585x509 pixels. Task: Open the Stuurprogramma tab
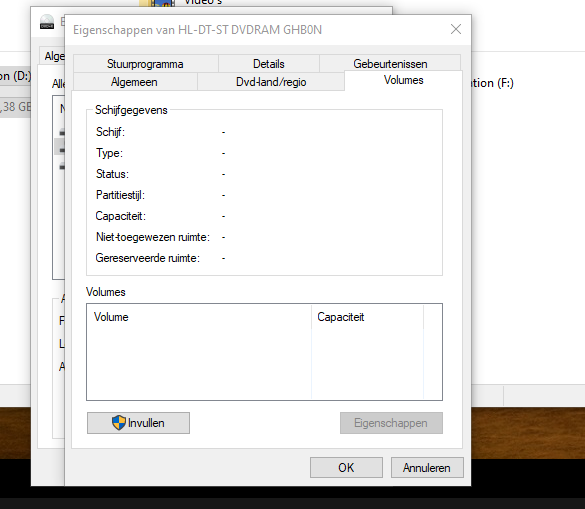point(146,63)
